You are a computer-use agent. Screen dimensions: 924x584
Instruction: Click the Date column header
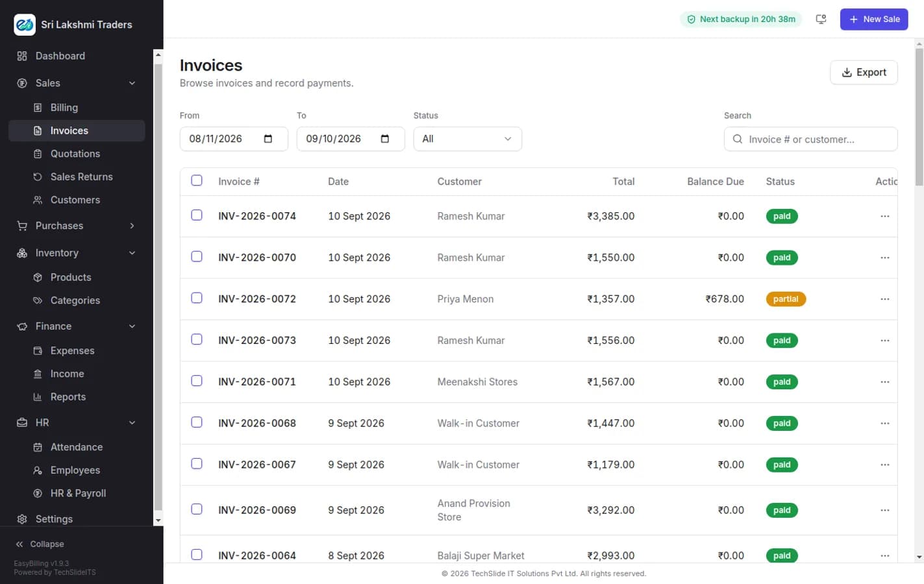tap(338, 182)
